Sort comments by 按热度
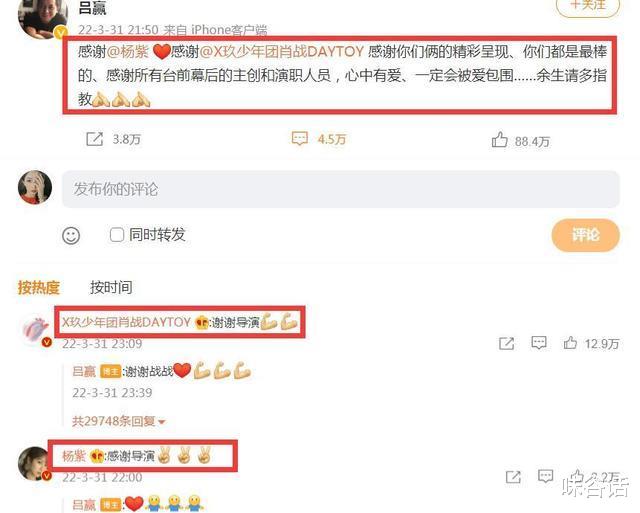 pyautogui.click(x=39, y=287)
